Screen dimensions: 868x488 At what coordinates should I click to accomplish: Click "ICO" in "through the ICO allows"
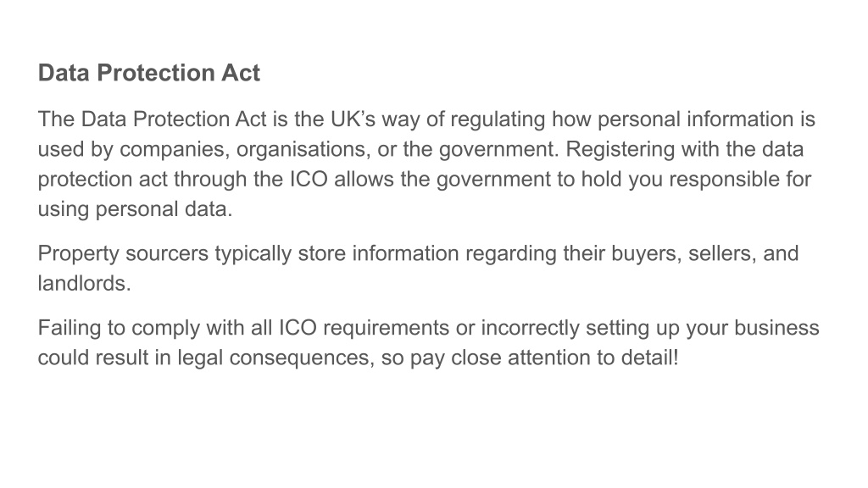[309, 179]
